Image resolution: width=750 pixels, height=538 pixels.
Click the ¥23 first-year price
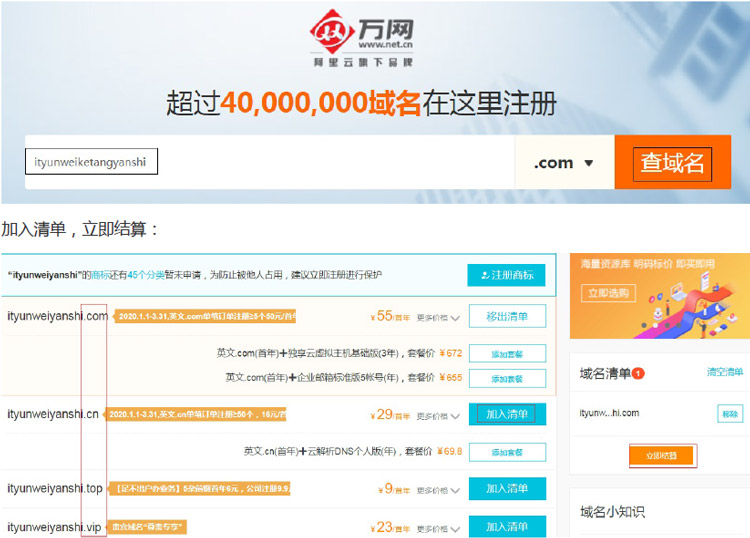(x=390, y=527)
